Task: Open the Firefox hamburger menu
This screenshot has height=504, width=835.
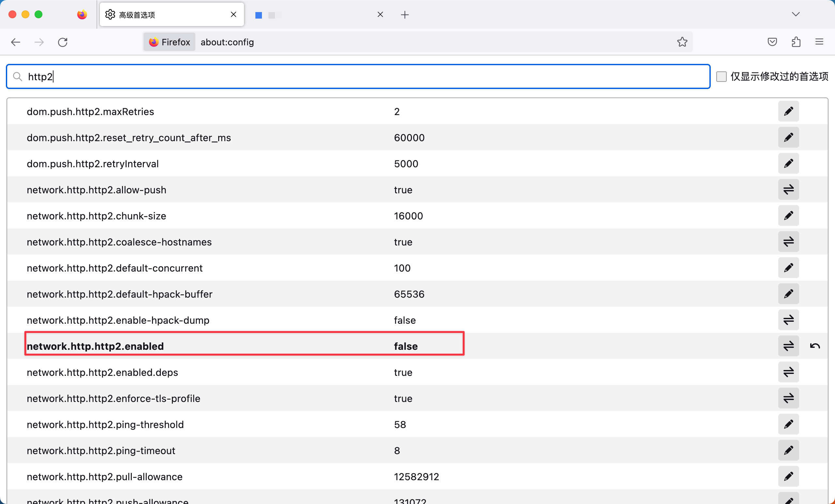Action: click(819, 42)
